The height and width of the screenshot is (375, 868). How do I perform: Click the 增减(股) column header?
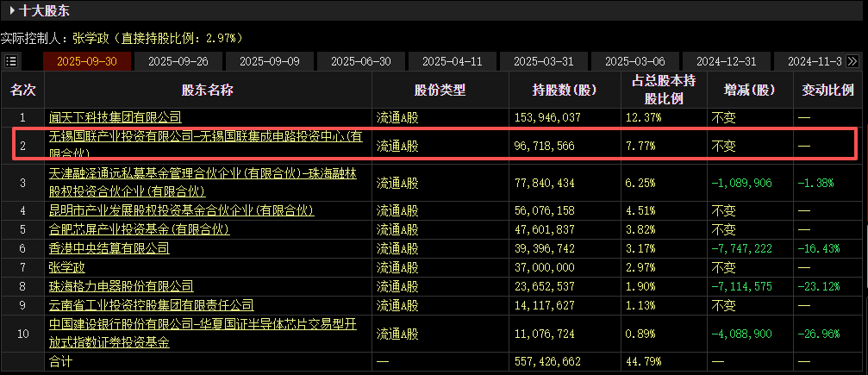750,90
